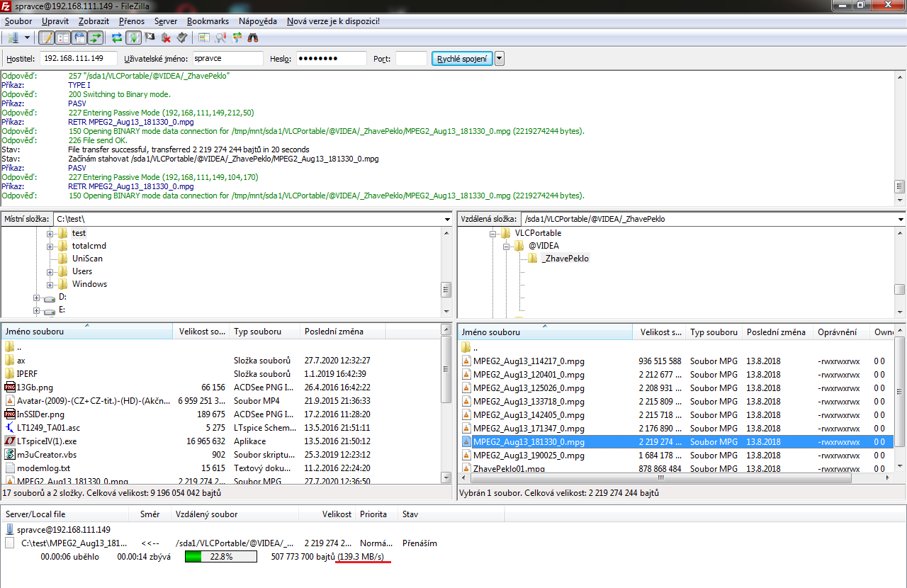This screenshot has height=588, width=907.
Task: Click the Rychlé spojení button
Action: [462, 59]
